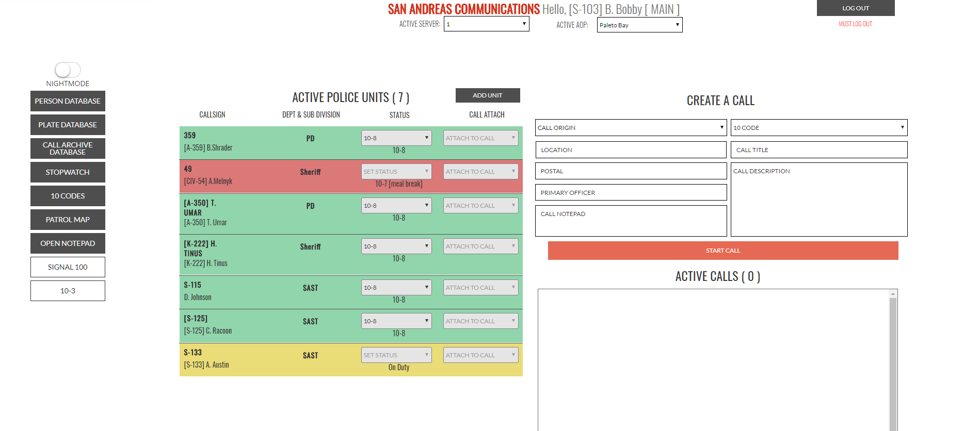Open the Person Database
Viewport: 980px width, 431px height.
68,101
